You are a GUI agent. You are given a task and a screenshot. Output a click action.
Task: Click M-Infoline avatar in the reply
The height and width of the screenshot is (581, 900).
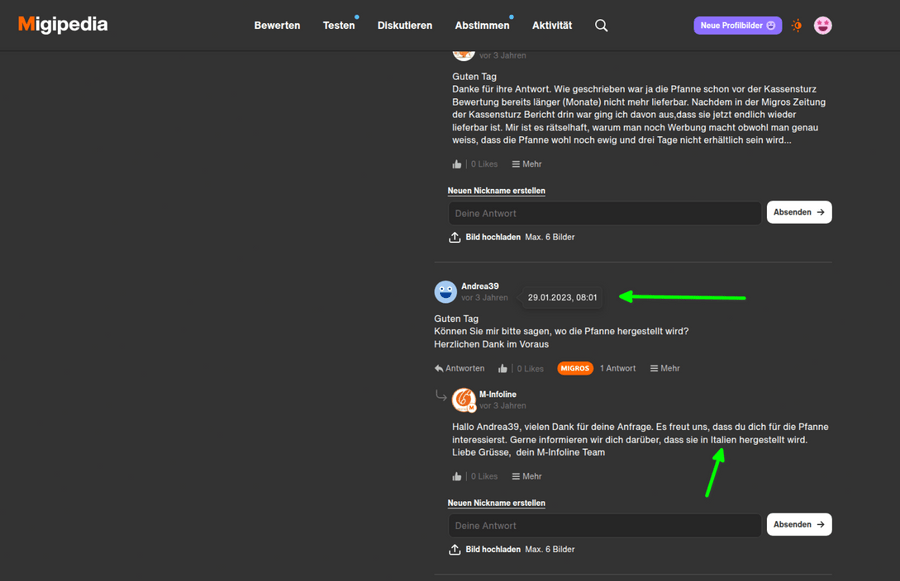(463, 400)
